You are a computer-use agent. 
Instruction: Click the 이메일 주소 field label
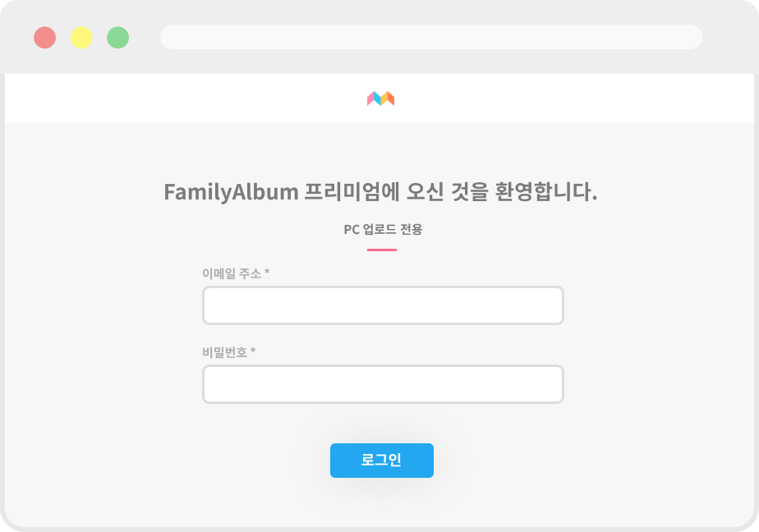(232, 273)
